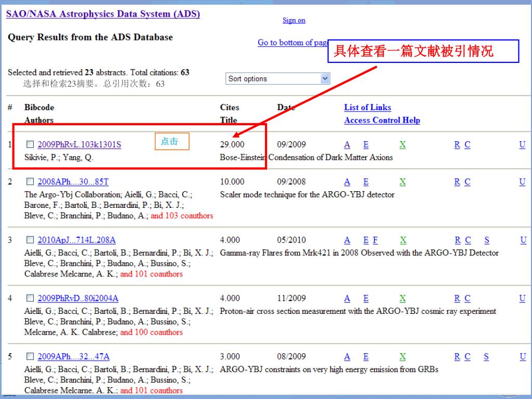This screenshot has width=532, height=399.
Task: Click the U link for Proton-air cross section paper
Action: 522,299
